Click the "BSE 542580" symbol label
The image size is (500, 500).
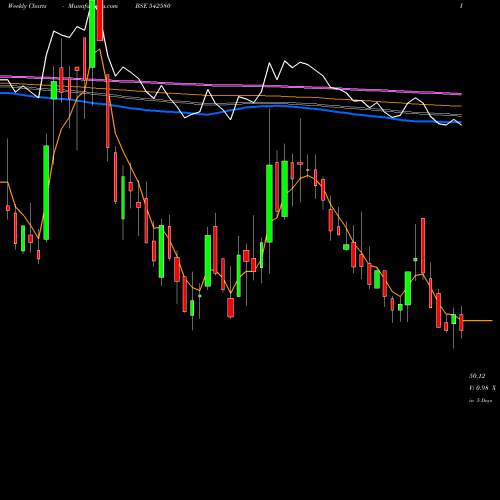pyautogui.click(x=153, y=6)
